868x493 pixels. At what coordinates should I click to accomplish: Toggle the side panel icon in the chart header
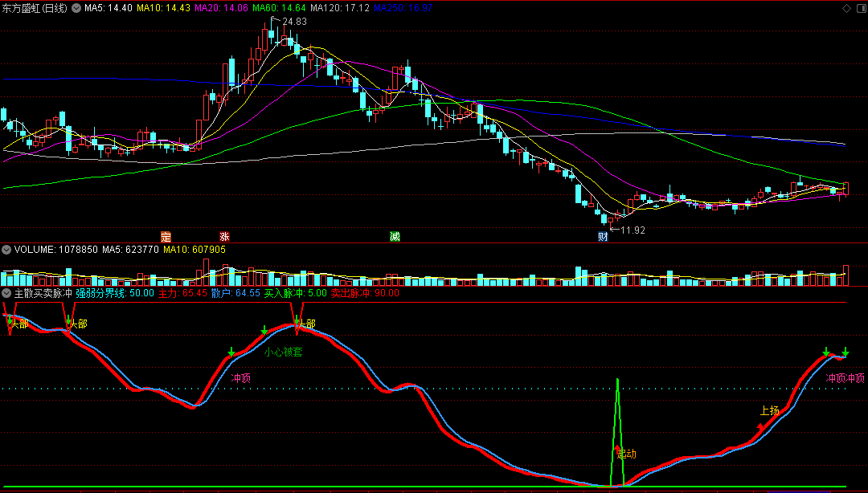tap(860, 8)
